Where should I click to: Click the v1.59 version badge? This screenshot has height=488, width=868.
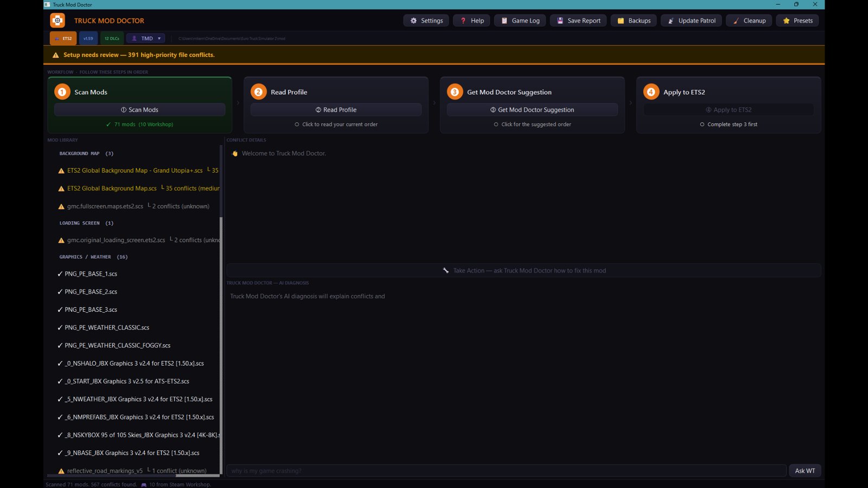pos(88,38)
